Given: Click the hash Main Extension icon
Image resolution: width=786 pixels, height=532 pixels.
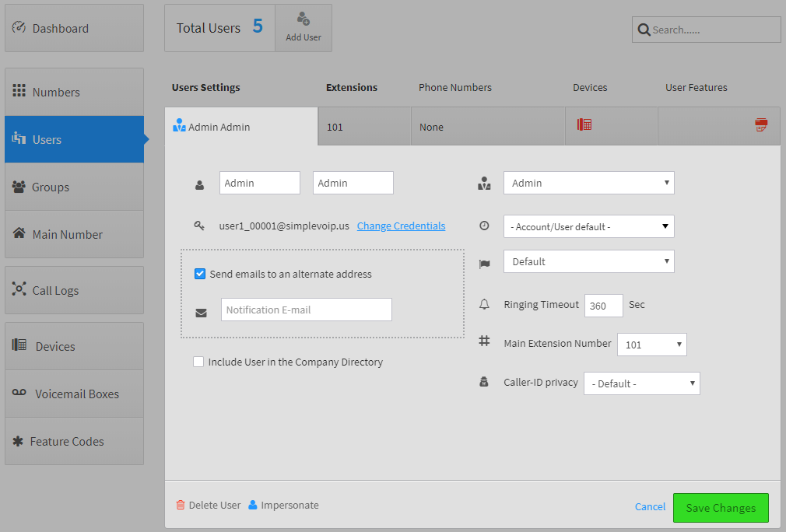Looking at the screenshot, I should 484,341.
